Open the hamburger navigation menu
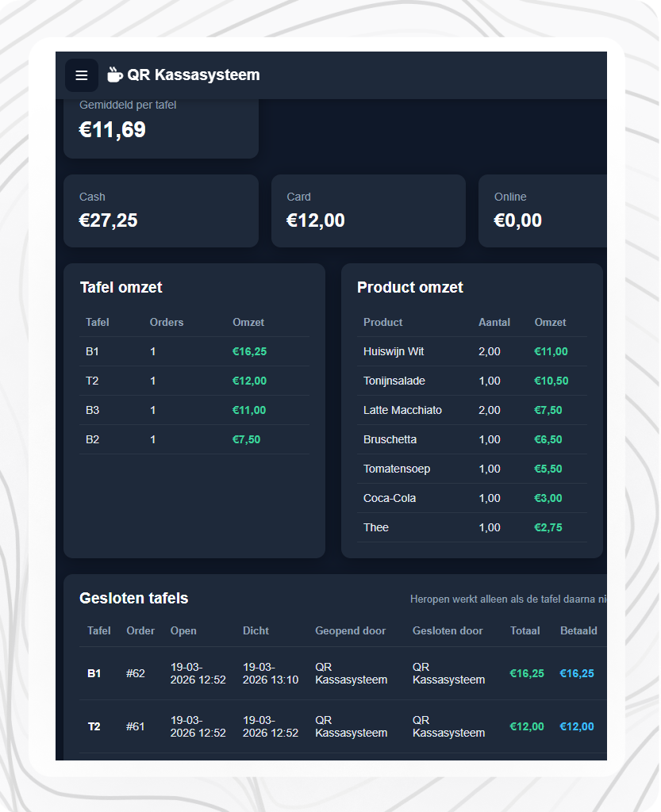The image size is (661, 812). click(82, 75)
